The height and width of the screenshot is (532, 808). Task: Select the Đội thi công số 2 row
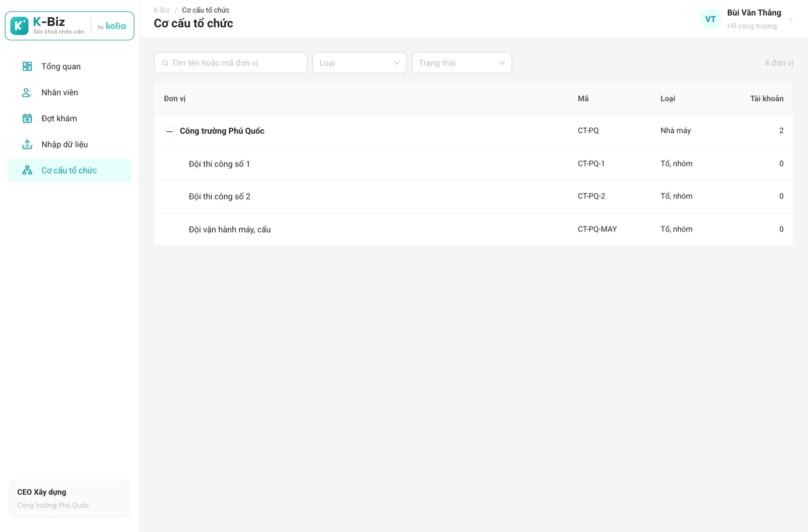point(474,197)
